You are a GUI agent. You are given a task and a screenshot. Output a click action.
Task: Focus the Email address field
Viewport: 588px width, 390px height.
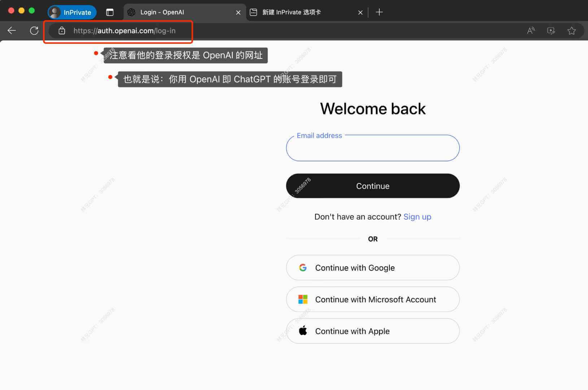point(373,148)
